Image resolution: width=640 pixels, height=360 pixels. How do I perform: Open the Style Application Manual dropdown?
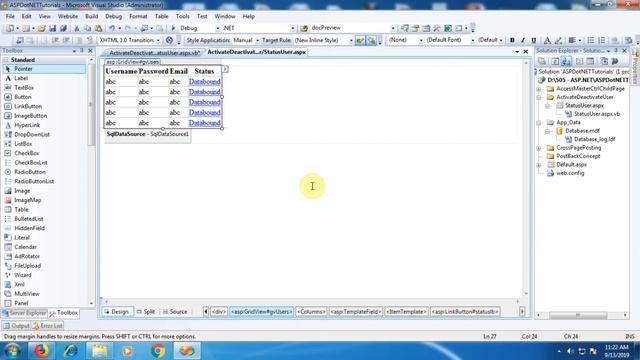point(257,40)
